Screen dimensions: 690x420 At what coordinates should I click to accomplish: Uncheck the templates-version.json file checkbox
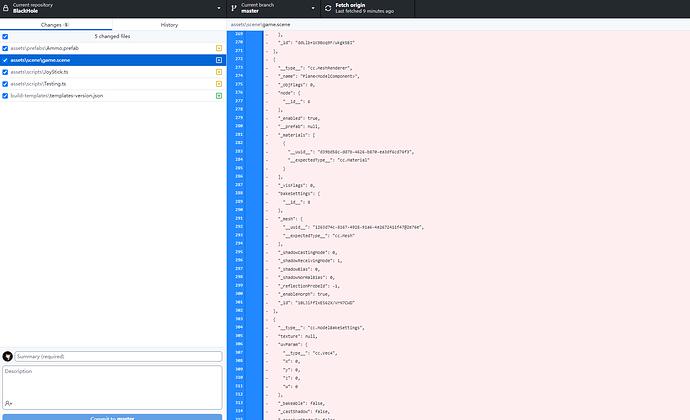tap(5, 96)
